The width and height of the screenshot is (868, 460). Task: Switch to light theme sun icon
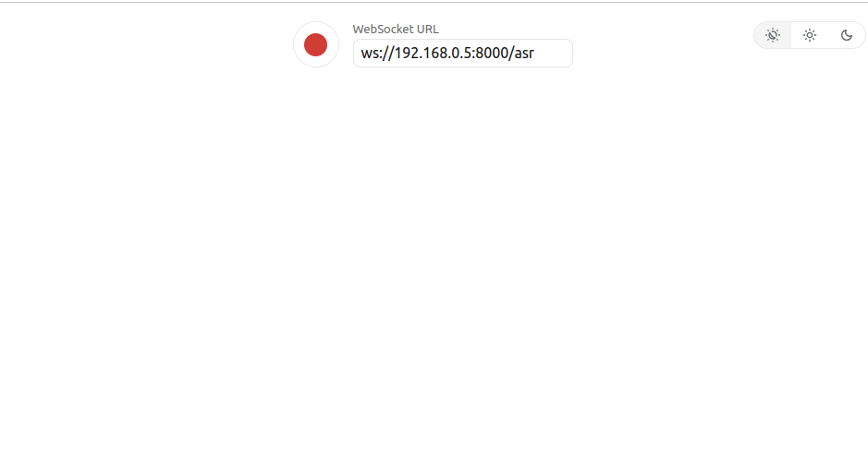[x=810, y=35]
